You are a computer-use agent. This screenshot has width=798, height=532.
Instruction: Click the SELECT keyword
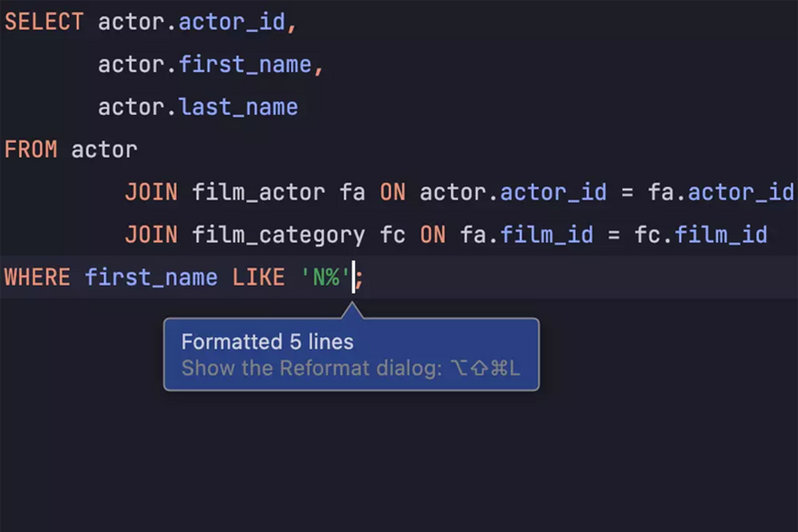[x=44, y=22]
